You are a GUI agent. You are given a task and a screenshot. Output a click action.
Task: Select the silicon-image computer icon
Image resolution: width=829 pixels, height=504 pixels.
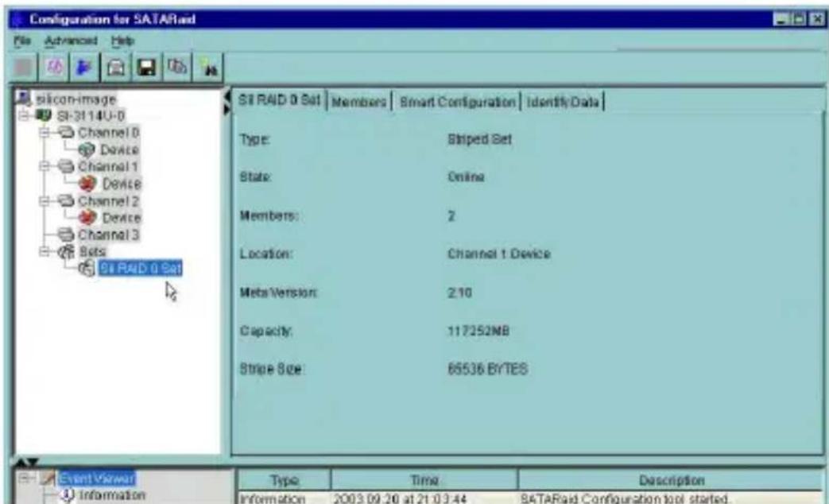click(x=24, y=99)
